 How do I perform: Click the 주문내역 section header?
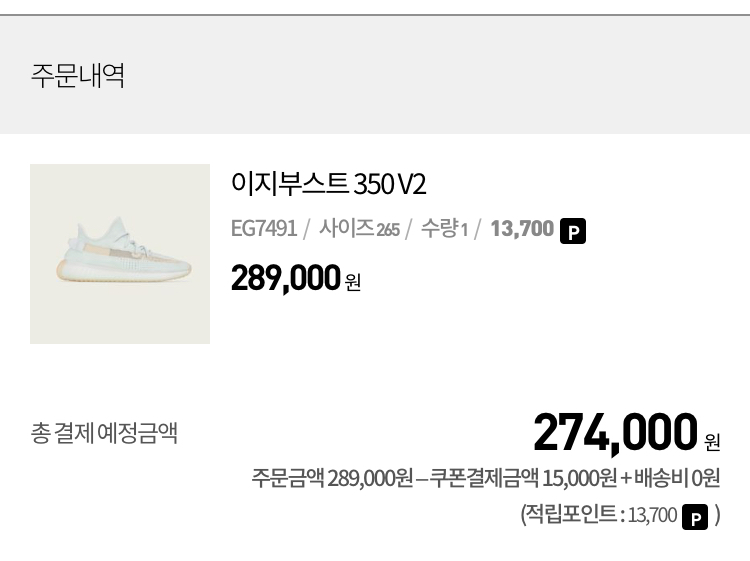coord(77,76)
